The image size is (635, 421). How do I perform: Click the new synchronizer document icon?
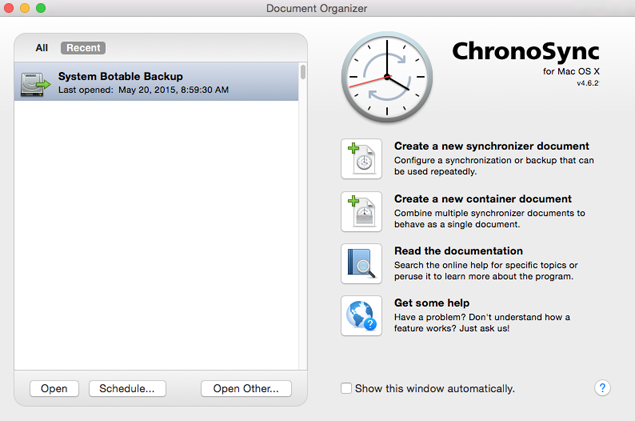click(361, 159)
